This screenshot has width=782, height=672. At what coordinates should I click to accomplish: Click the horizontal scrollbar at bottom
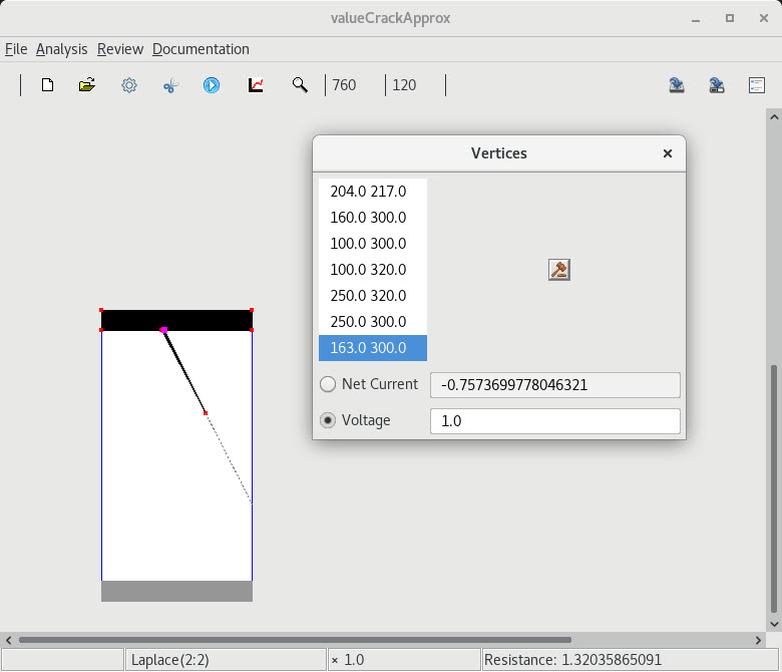pyautogui.click(x=295, y=640)
